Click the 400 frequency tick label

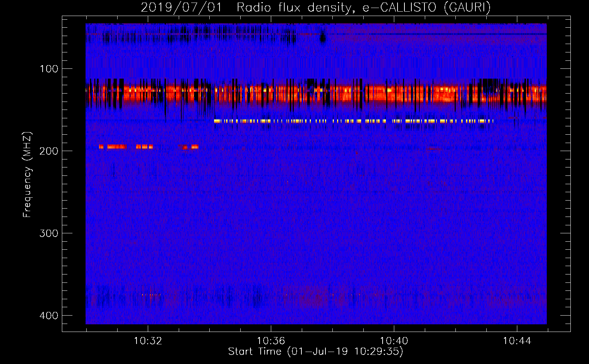49,316
